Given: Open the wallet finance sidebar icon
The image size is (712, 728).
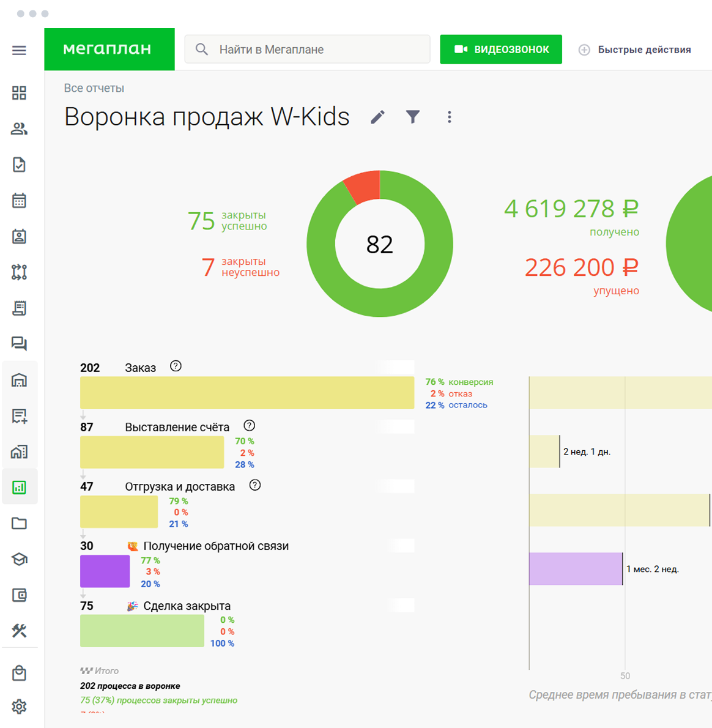Looking at the screenshot, I should click(x=19, y=595).
